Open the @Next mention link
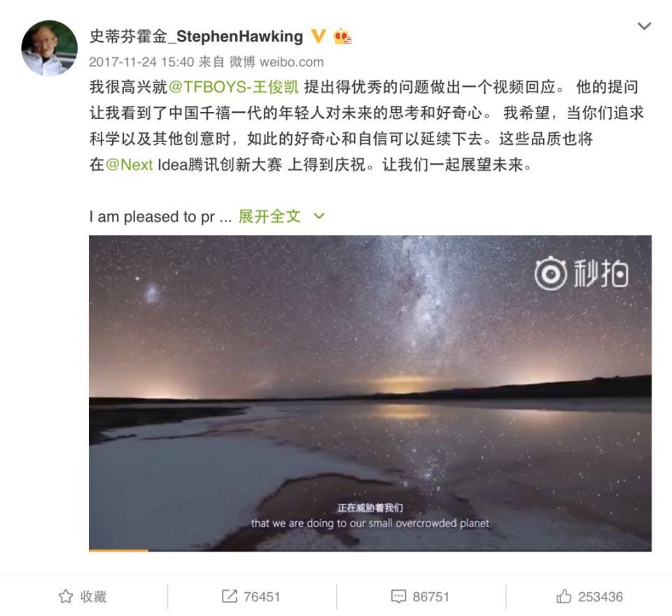The image size is (672, 616). 129,164
